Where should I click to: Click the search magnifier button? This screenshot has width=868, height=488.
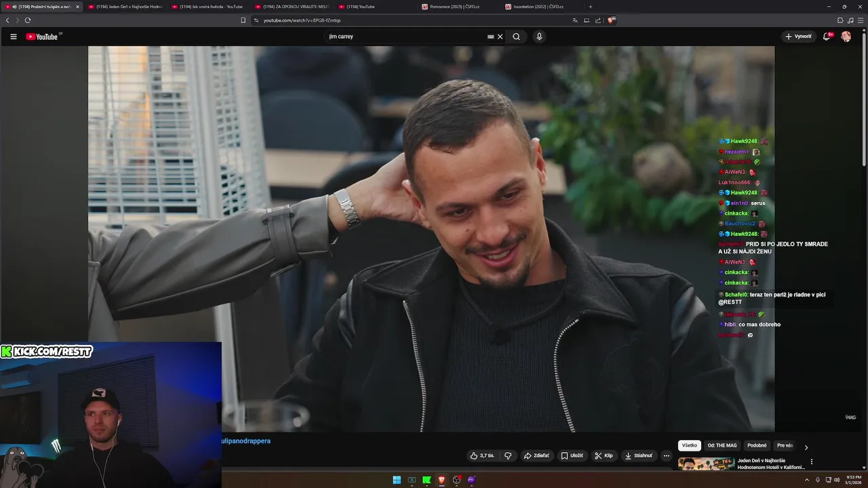(516, 37)
